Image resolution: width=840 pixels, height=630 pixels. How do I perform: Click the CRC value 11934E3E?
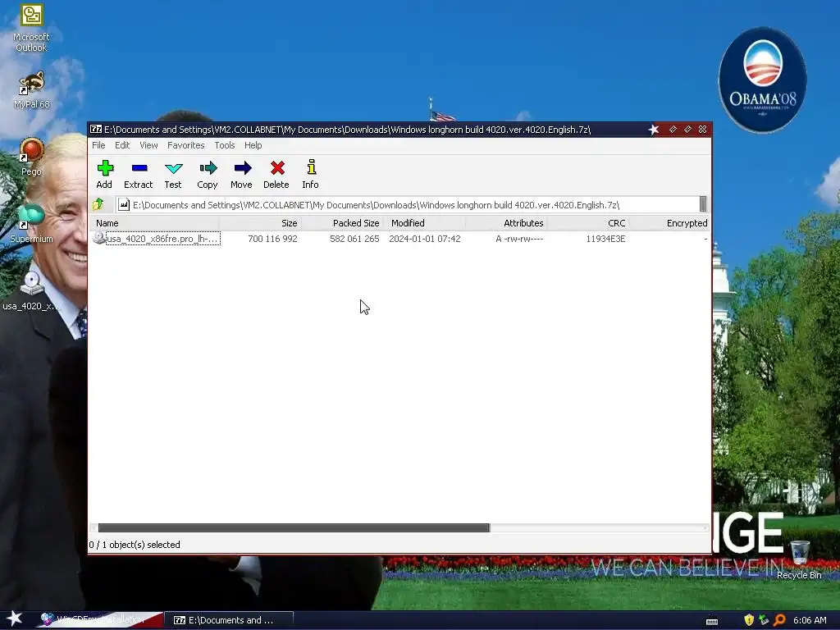(x=605, y=239)
